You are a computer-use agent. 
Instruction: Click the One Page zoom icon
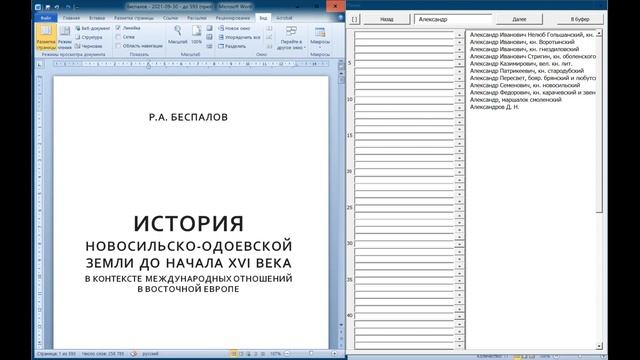[x=209, y=28]
